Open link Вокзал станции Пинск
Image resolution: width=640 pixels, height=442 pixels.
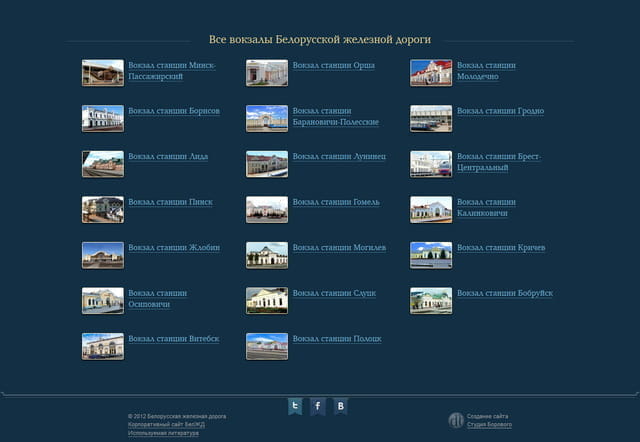tap(170, 202)
